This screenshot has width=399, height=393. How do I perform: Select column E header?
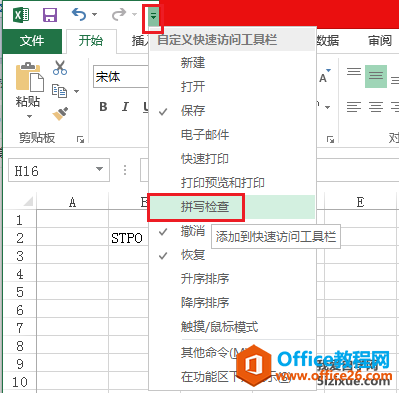(x=360, y=202)
